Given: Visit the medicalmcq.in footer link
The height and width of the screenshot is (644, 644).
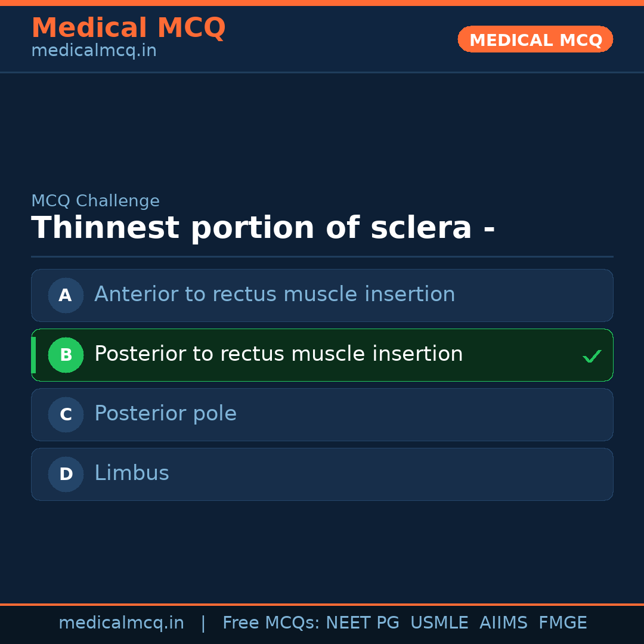Looking at the screenshot, I should pos(121,623).
